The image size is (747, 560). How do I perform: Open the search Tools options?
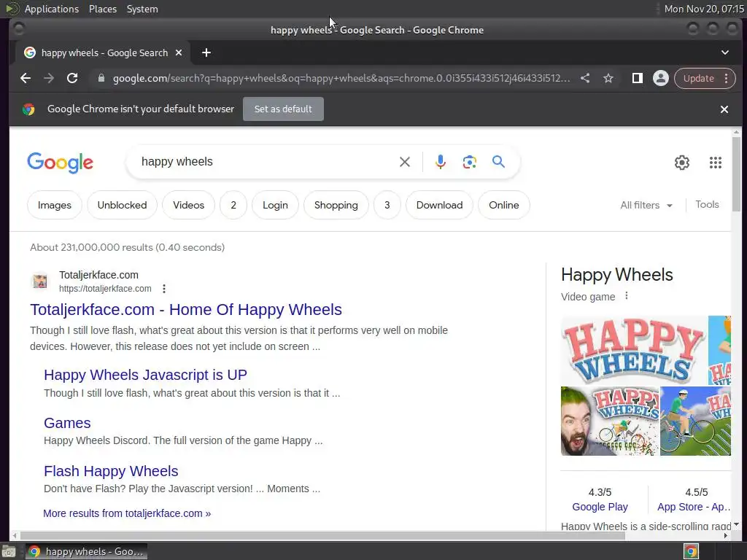(707, 205)
